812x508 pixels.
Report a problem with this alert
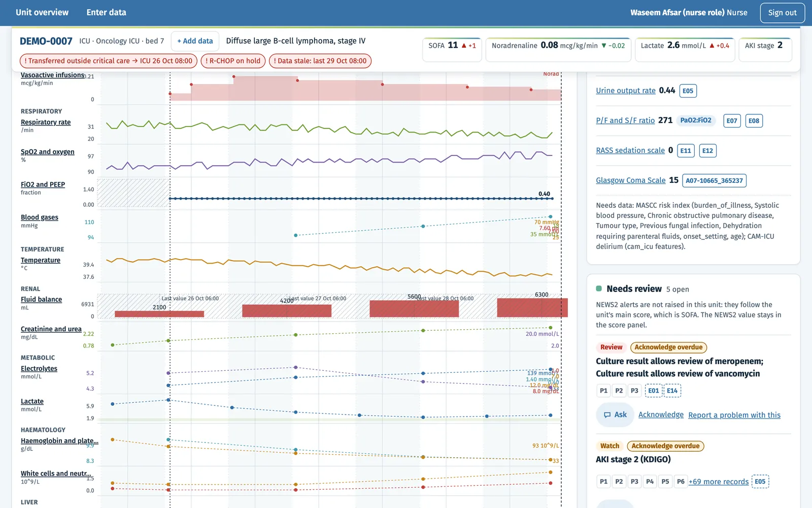[x=734, y=415]
